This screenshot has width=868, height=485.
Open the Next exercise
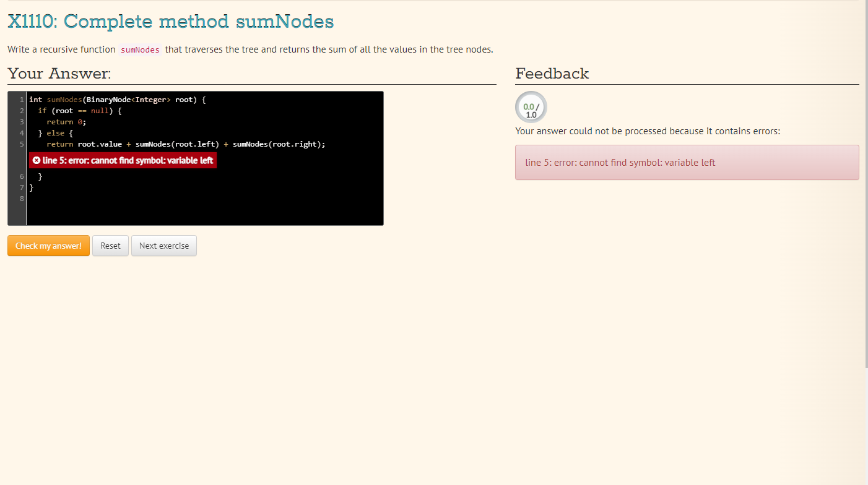[x=163, y=246]
